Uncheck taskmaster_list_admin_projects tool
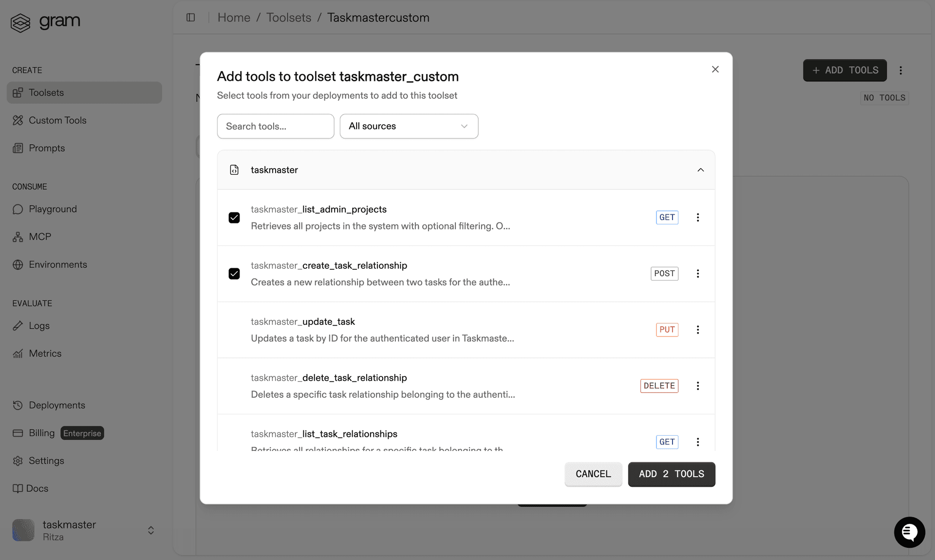The width and height of the screenshot is (935, 560). click(234, 218)
